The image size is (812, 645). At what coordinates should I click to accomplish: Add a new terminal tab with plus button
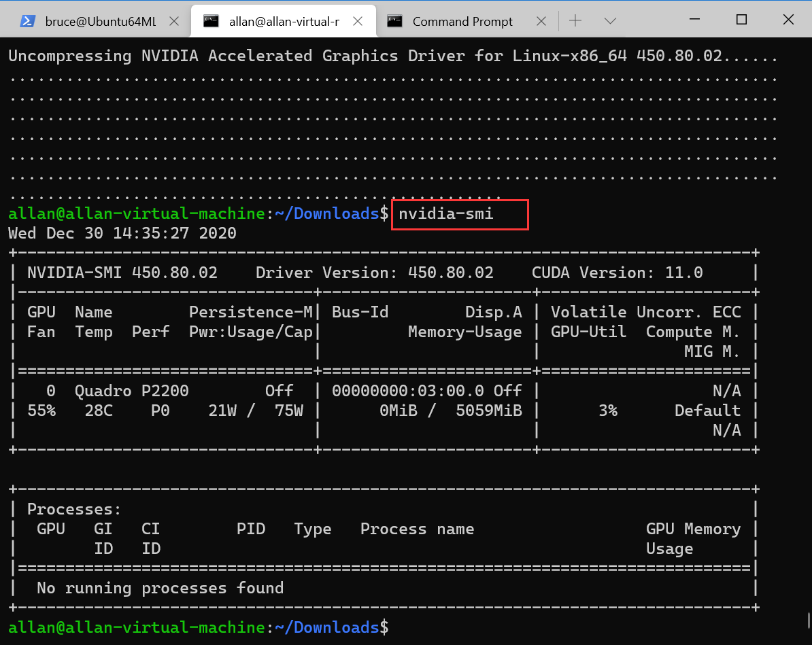(575, 20)
